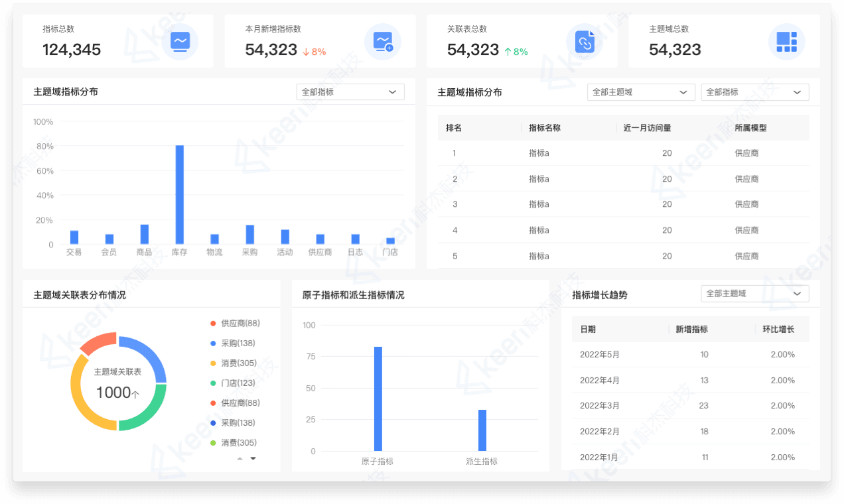844x504 pixels.
Task: Click the green up-arrow 8% indicator
Action: [x=516, y=52]
